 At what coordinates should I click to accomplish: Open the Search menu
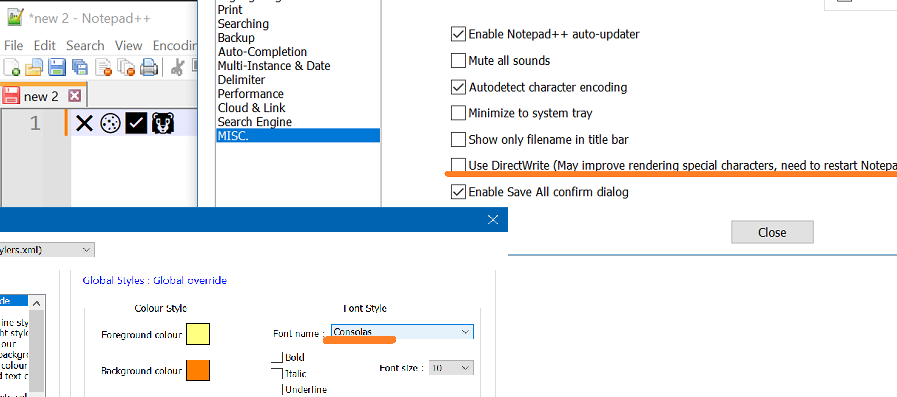(x=85, y=46)
